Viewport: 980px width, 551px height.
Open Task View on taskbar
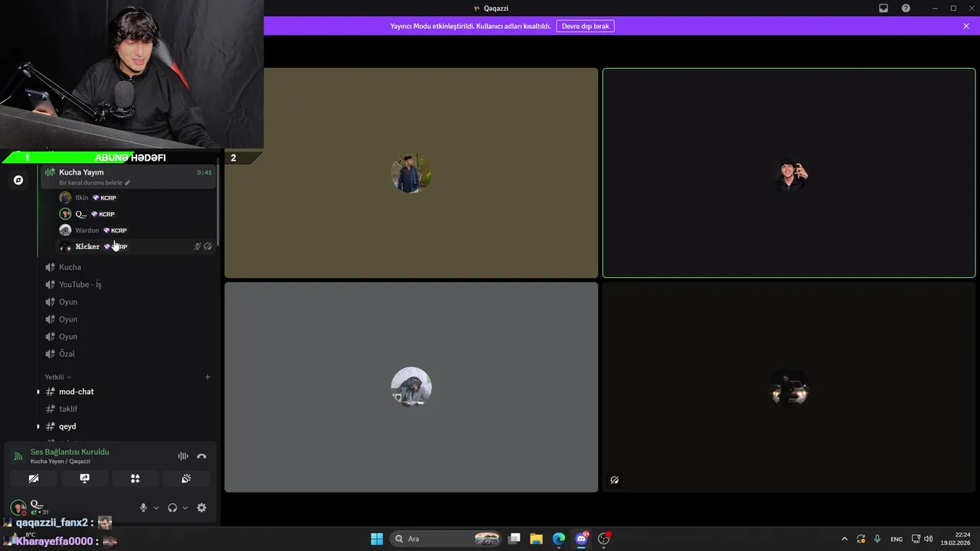coord(514,539)
